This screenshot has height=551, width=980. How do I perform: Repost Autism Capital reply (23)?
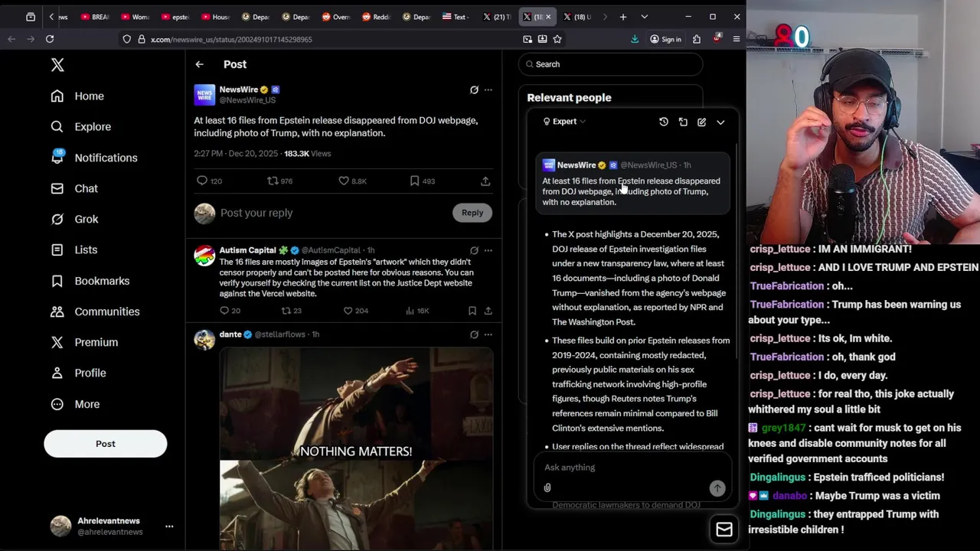pyautogui.click(x=286, y=310)
